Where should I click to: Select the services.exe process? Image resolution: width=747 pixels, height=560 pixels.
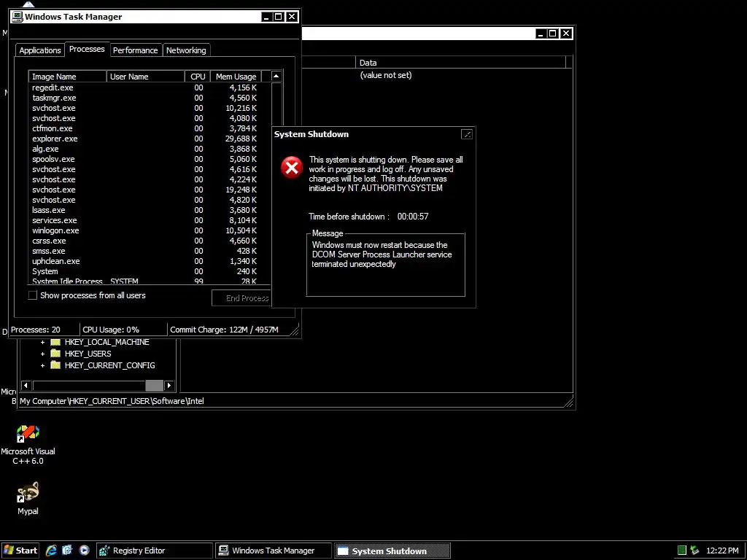(149, 220)
